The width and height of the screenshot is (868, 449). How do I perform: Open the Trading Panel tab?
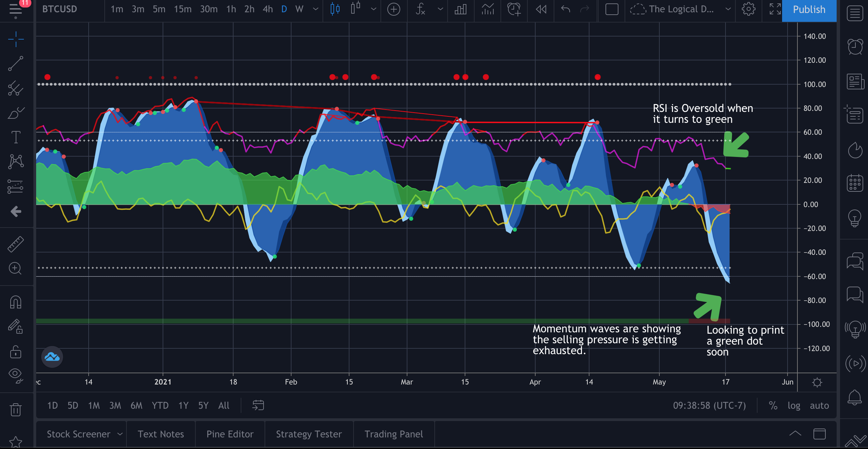pyautogui.click(x=393, y=434)
